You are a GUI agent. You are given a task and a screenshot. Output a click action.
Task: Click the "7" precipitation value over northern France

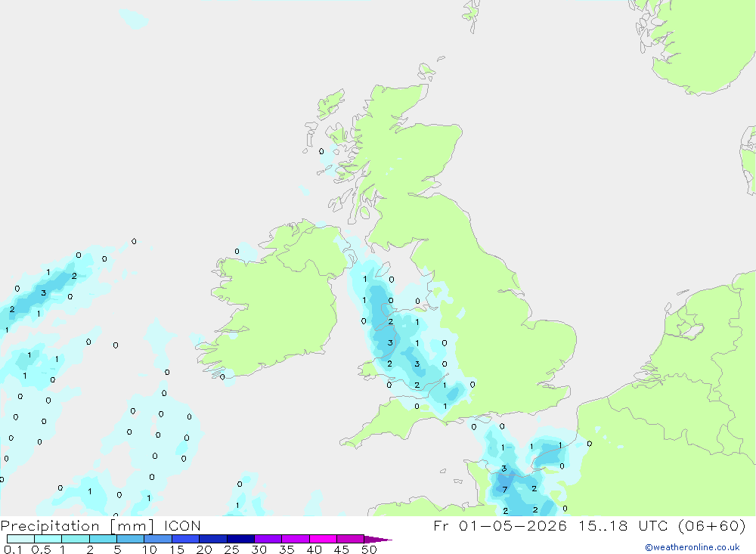[x=505, y=490]
